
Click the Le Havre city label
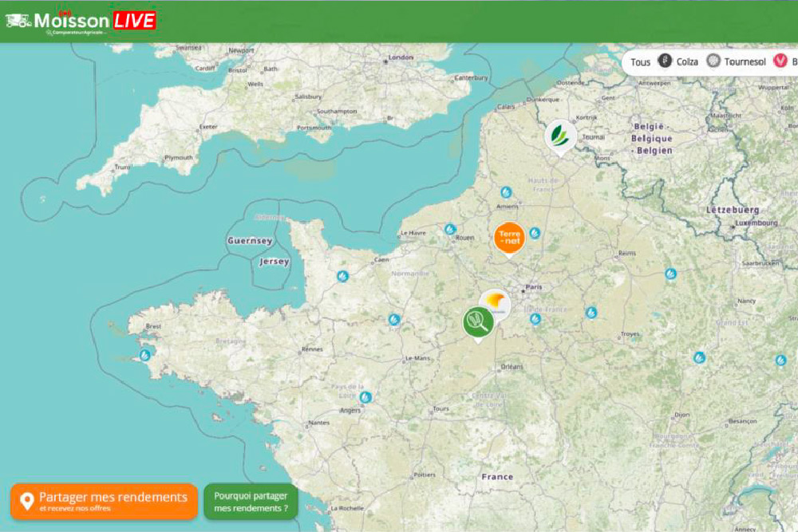[x=413, y=233]
